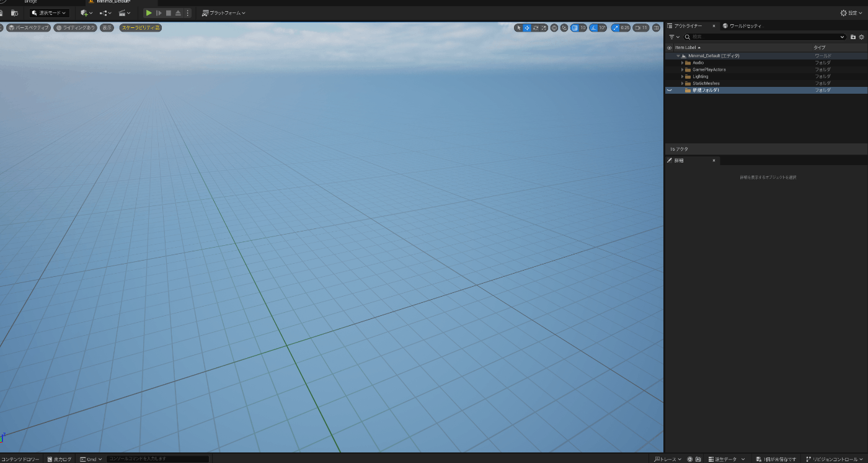Image resolution: width=868 pixels, height=463 pixels.
Task: Open play options three-dot menu
Action: (x=187, y=12)
